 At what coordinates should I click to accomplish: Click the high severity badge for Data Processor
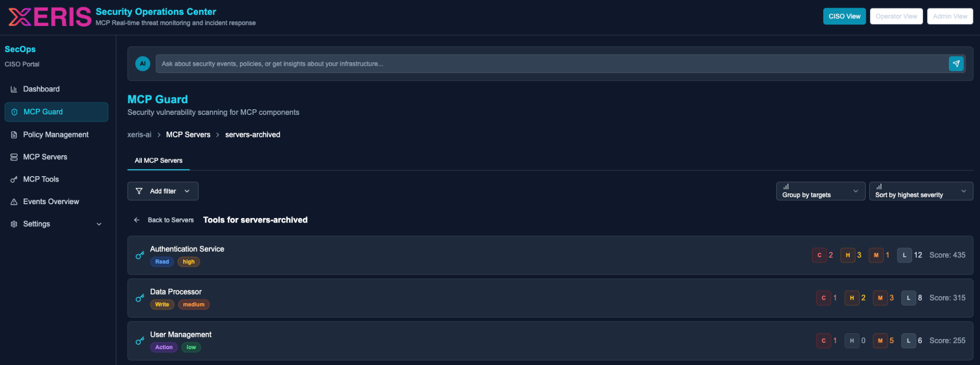(851, 298)
